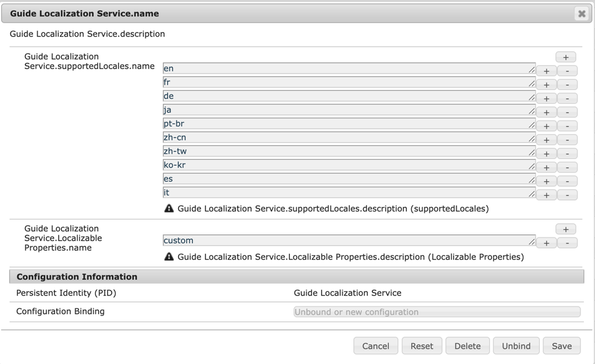Focus the 'es' locale input field
This screenshot has height=364, width=595.
tap(349, 179)
